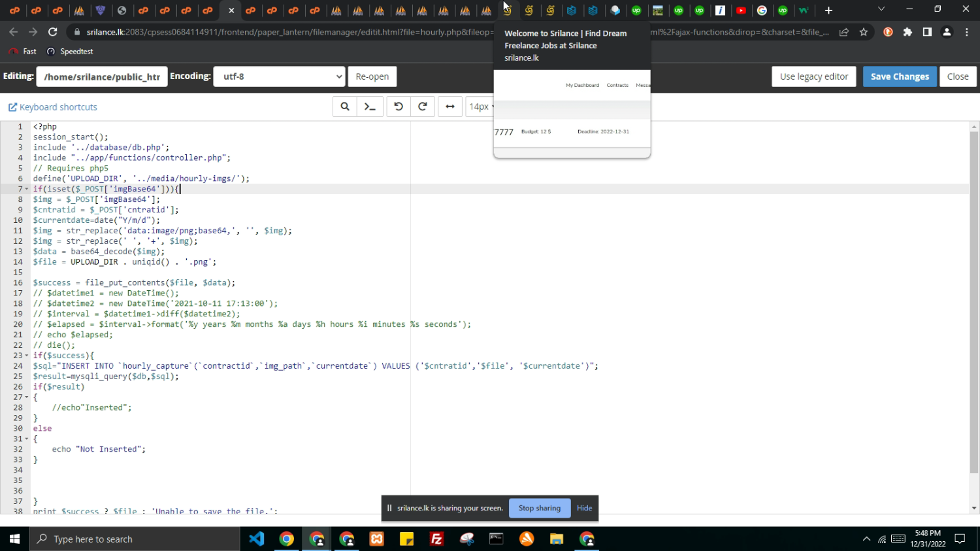The image size is (980, 551).
Task: Bookmark this page with the star icon
Action: click(864, 32)
